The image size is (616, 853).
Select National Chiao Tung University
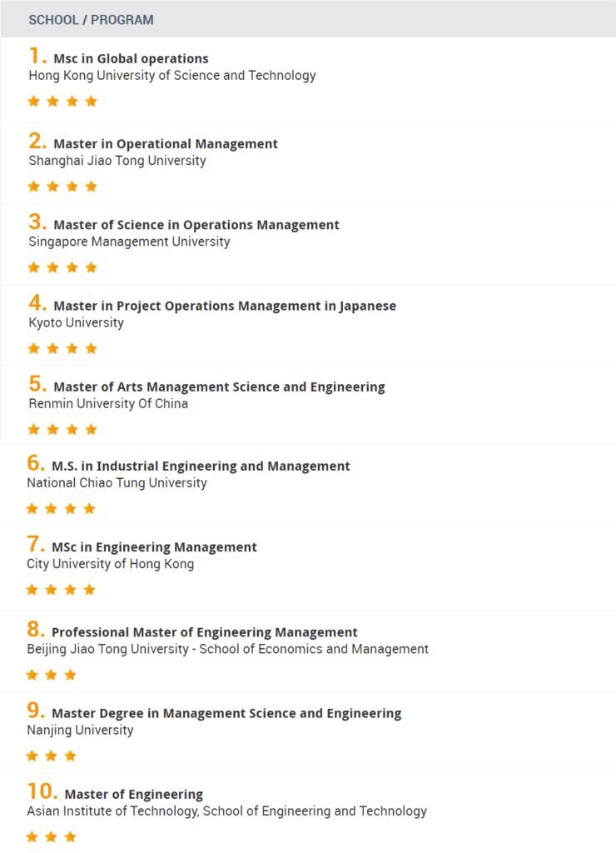[x=117, y=483]
